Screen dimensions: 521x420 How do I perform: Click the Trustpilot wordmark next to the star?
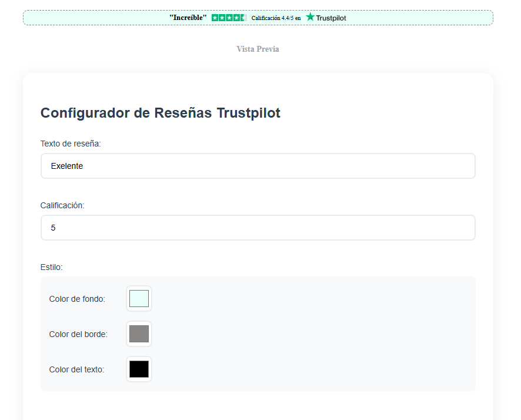[330, 18]
